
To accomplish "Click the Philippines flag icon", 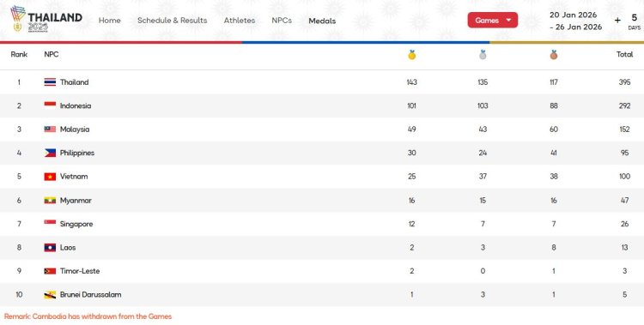I will 50,153.
